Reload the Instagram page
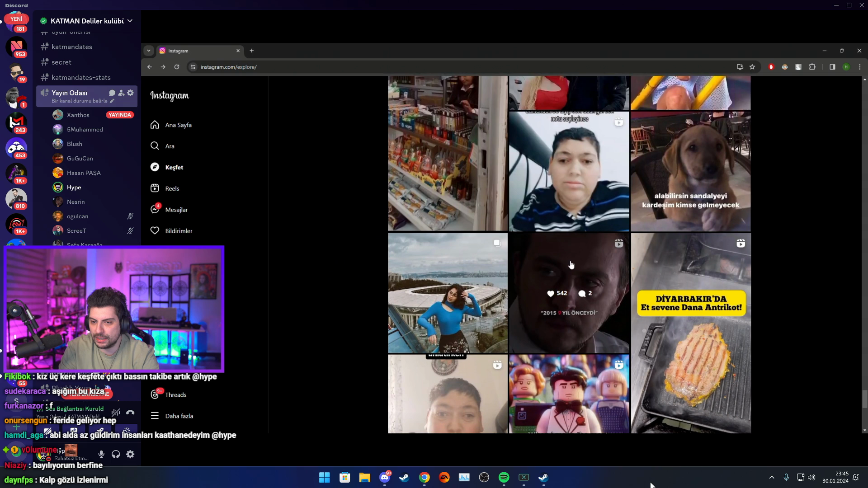The height and width of the screenshot is (488, 868). coord(177,67)
